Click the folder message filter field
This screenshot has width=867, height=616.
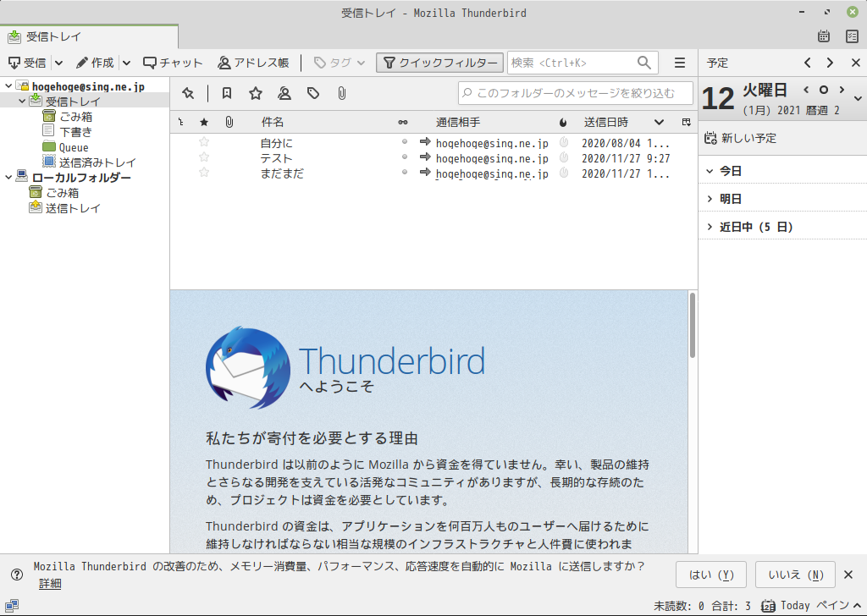(576, 93)
